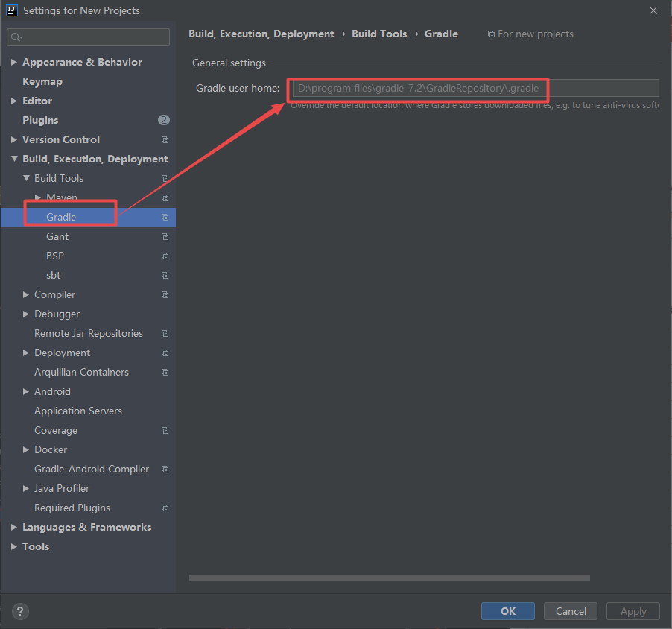Click the project-level icon beside Required Plugins
The height and width of the screenshot is (629, 672).
pyautogui.click(x=165, y=508)
